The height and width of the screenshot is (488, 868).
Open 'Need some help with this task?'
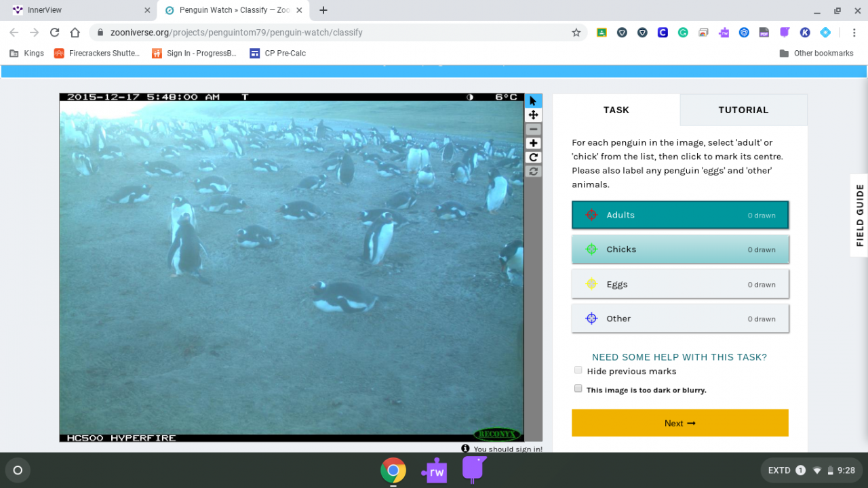click(x=679, y=357)
